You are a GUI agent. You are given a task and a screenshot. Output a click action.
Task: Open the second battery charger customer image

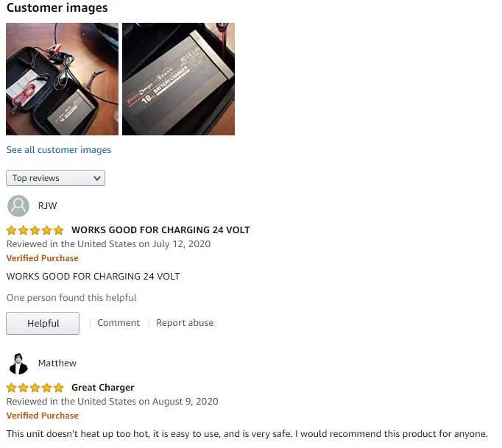pos(178,79)
